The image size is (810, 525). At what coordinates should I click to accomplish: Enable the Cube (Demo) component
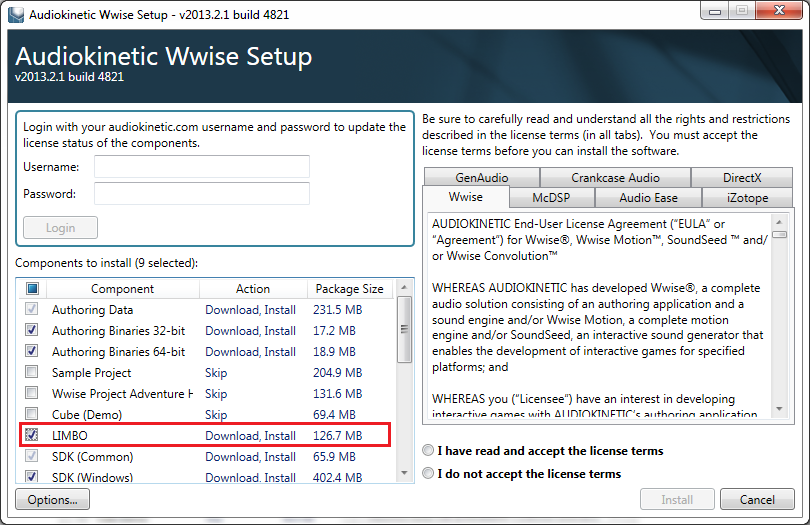click(x=32, y=414)
